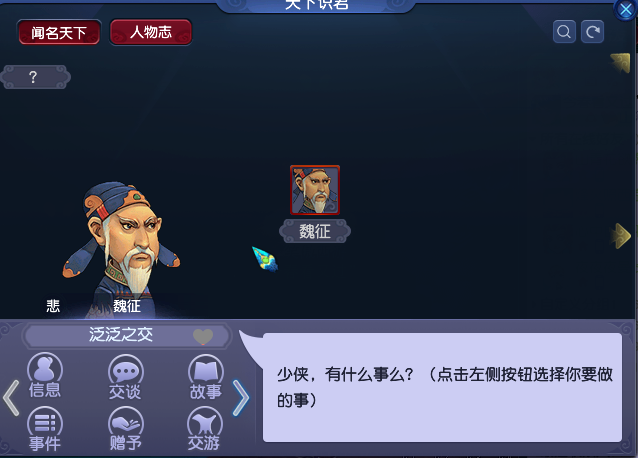Click the 魏征 name label under portrait
Image resolution: width=638 pixels, height=458 pixels.
(315, 231)
